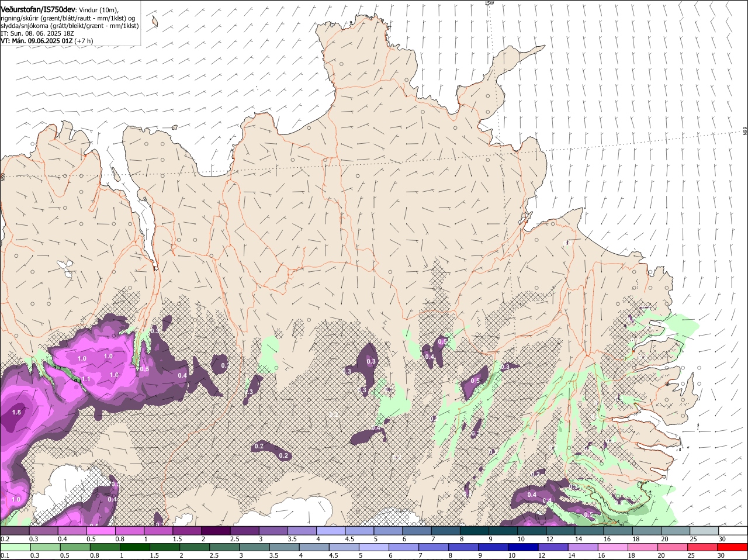Pick the light pink swatch at 16, lower row
This screenshot has height=560, width=748.
pos(612,547)
